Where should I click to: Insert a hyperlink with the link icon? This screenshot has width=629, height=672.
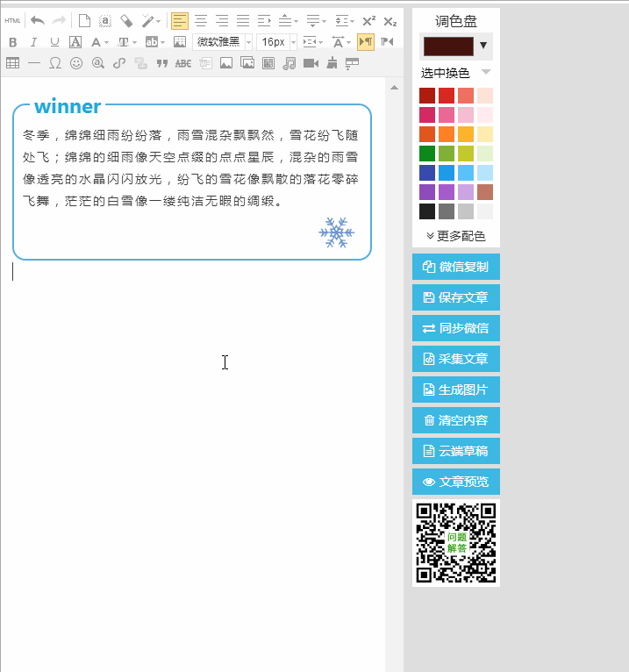click(119, 63)
